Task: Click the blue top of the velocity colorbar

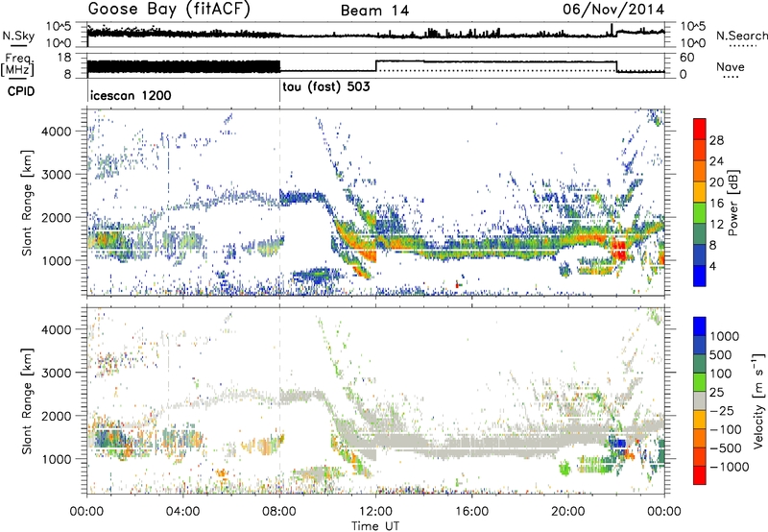Action: point(700,326)
